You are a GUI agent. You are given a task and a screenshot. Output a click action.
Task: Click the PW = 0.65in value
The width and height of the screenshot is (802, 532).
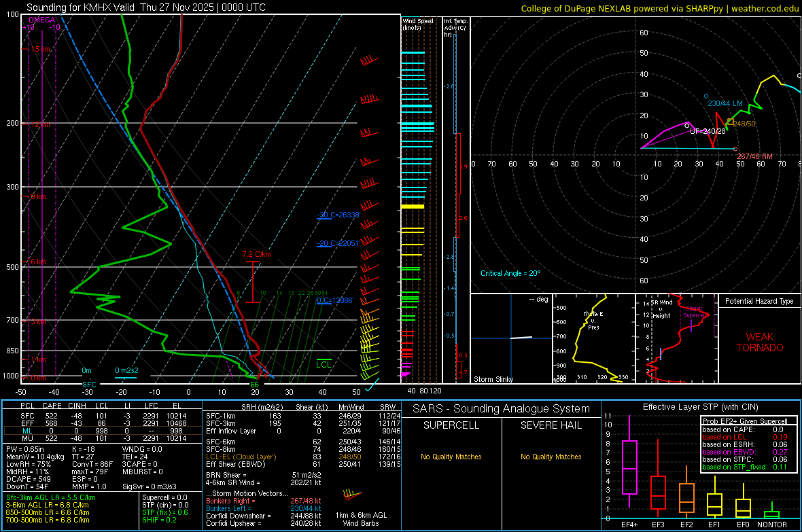pos(25,449)
